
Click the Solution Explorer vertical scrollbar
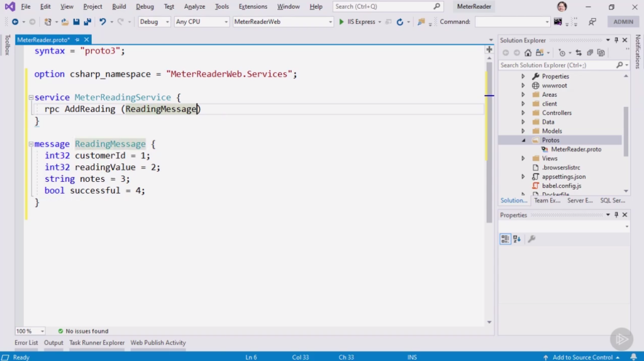[x=626, y=132]
